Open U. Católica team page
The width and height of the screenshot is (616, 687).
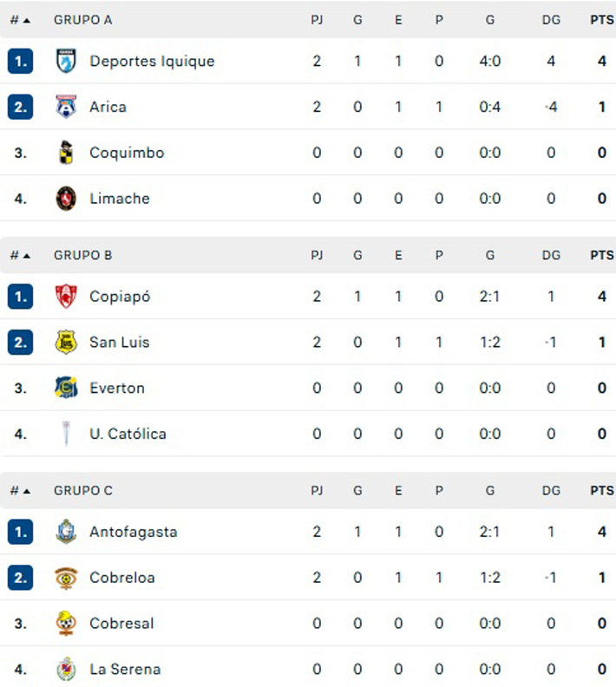128,434
